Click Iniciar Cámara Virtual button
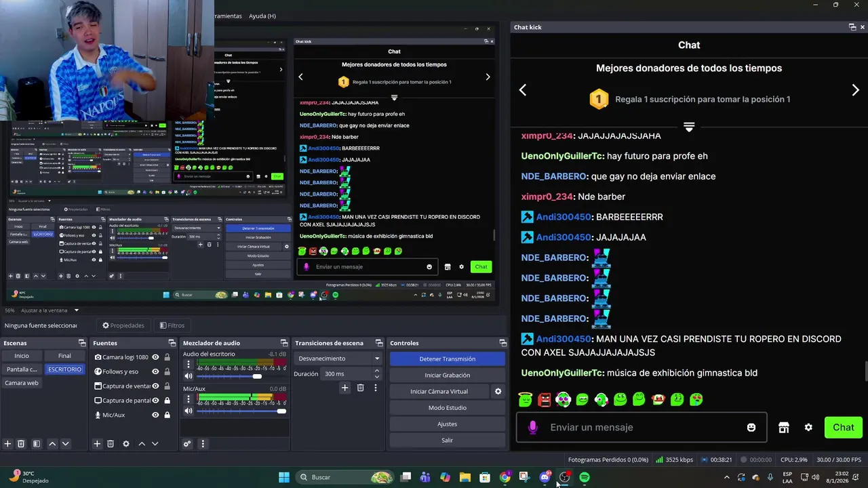The height and width of the screenshot is (488, 868). click(439, 391)
